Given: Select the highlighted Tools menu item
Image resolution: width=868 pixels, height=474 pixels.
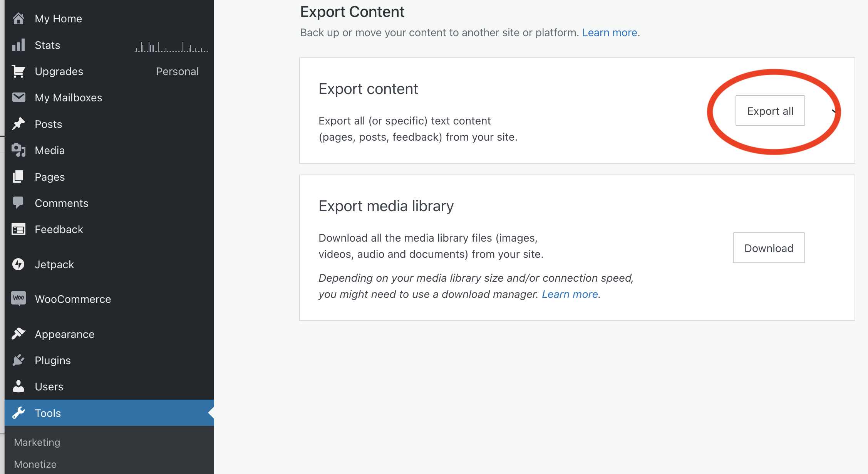Looking at the screenshot, I should click(109, 413).
